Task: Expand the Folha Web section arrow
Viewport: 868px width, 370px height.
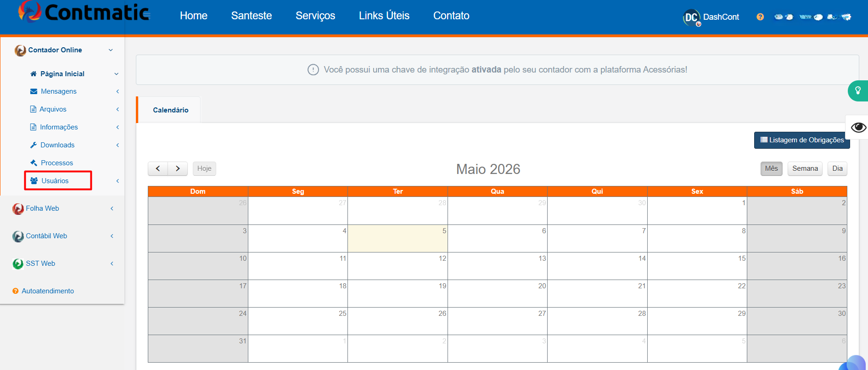Action: [112, 208]
